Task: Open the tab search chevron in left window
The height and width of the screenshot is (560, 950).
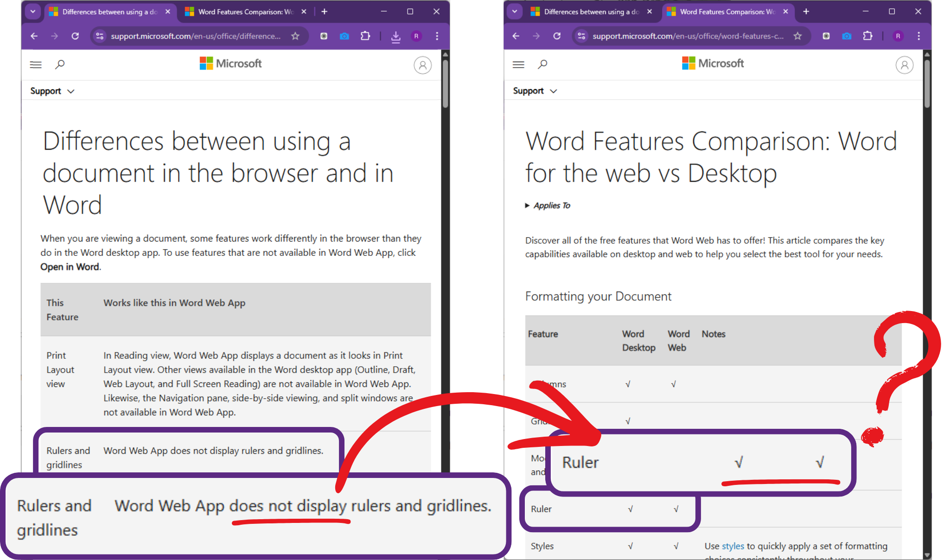Action: coord(32,12)
